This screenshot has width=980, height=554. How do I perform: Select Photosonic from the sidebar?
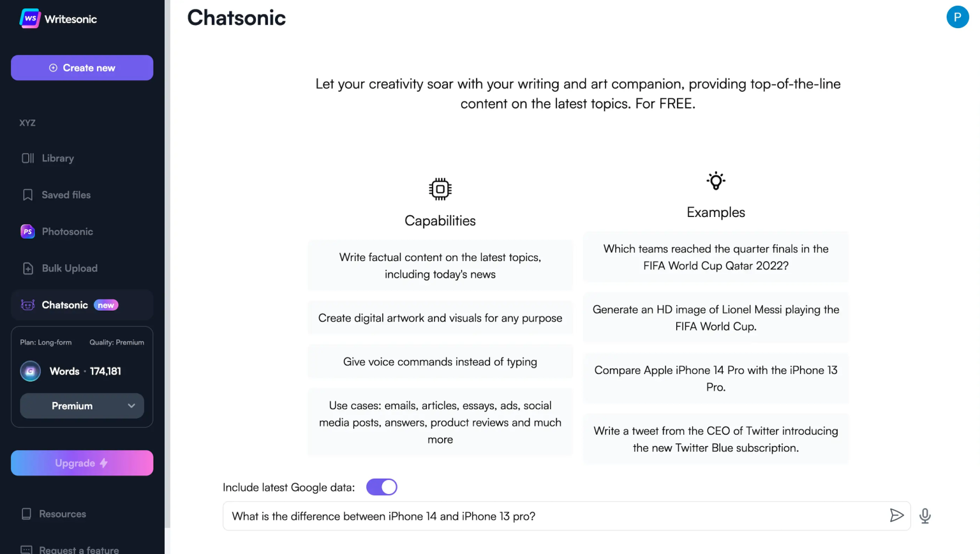click(x=66, y=231)
